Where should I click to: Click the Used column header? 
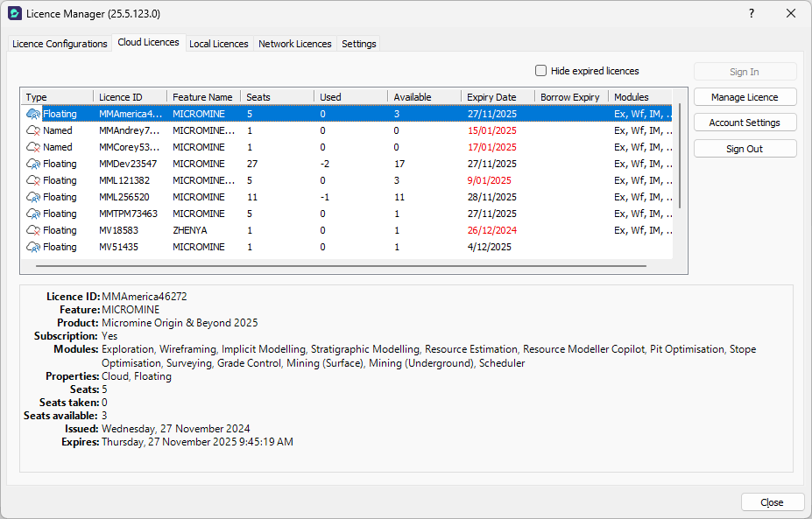pos(350,97)
